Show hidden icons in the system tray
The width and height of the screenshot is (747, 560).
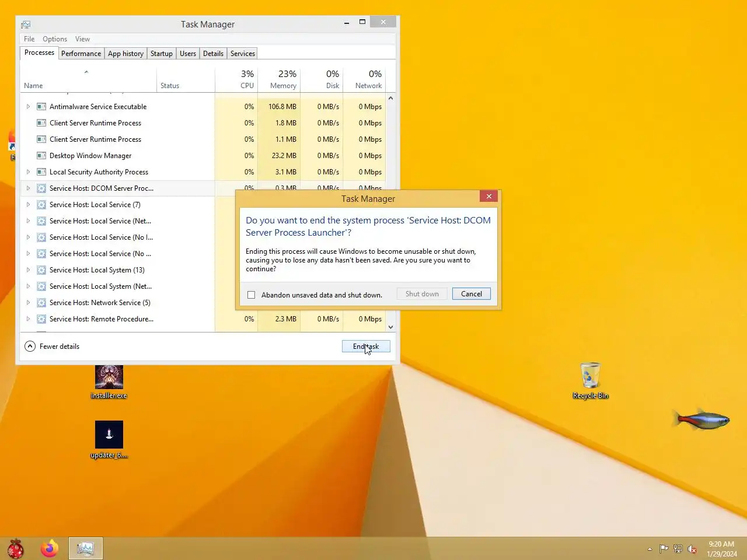click(650, 549)
